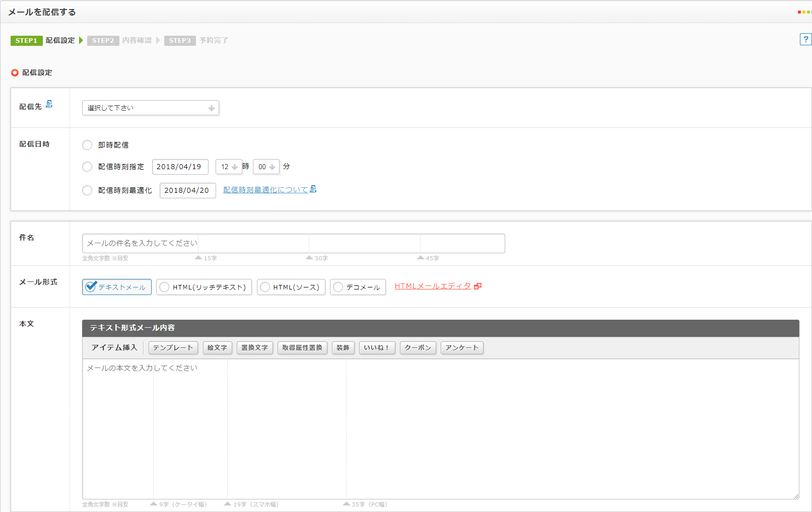
Task: Click the 19字（スマホ幅） width marker
Action: coord(252,504)
